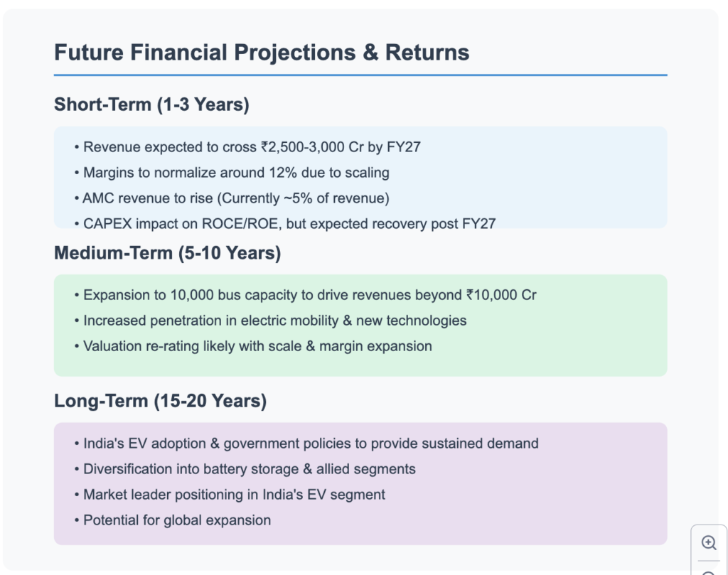The height and width of the screenshot is (575, 728).
Task: Click 'Diversification into battery storage' line
Action: tap(245, 468)
